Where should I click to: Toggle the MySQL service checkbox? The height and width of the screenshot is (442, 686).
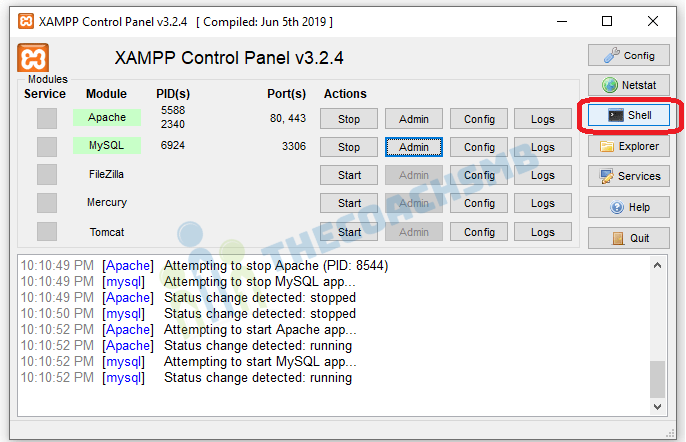(47, 147)
